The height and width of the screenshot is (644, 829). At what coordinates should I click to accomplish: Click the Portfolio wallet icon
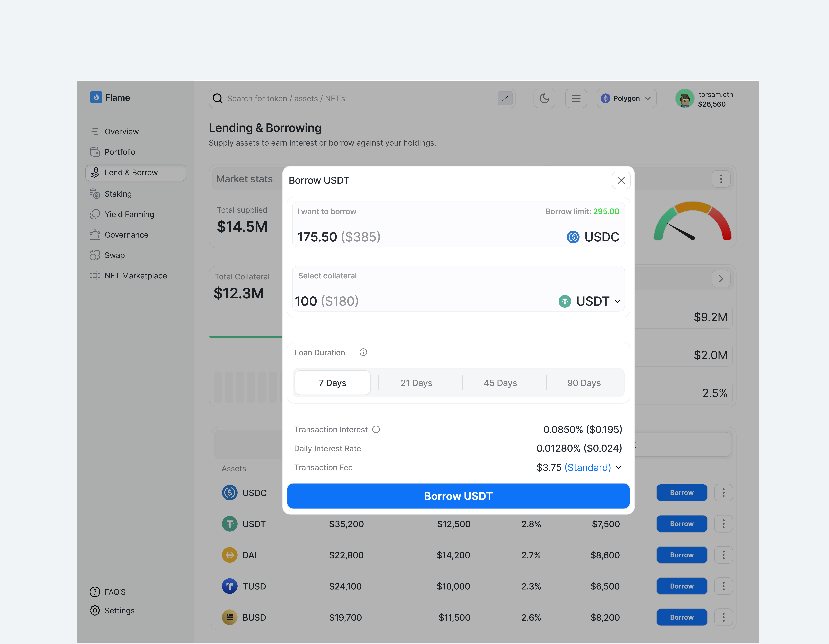(x=95, y=152)
